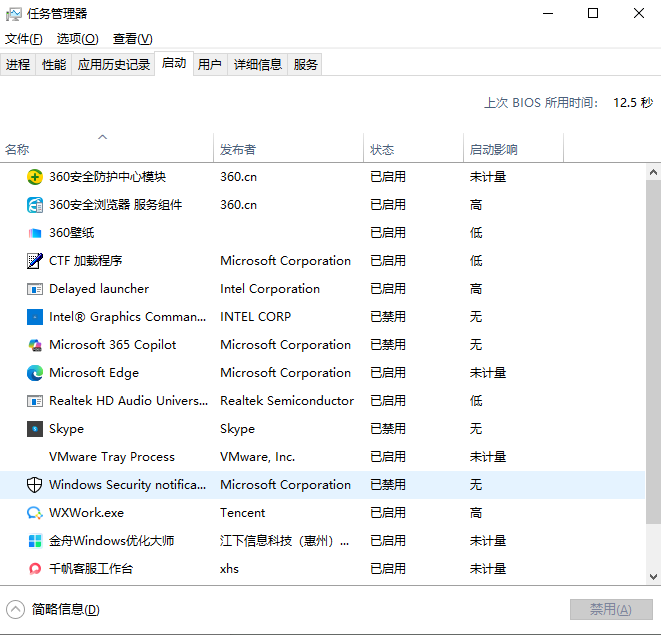This screenshot has width=661, height=635.
Task: Click the Microsoft 365 Copilot icon
Action: (35, 345)
